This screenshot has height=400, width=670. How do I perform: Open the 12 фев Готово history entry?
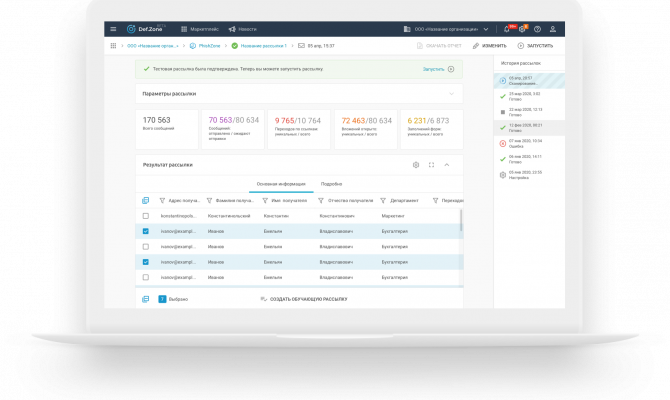(529, 128)
